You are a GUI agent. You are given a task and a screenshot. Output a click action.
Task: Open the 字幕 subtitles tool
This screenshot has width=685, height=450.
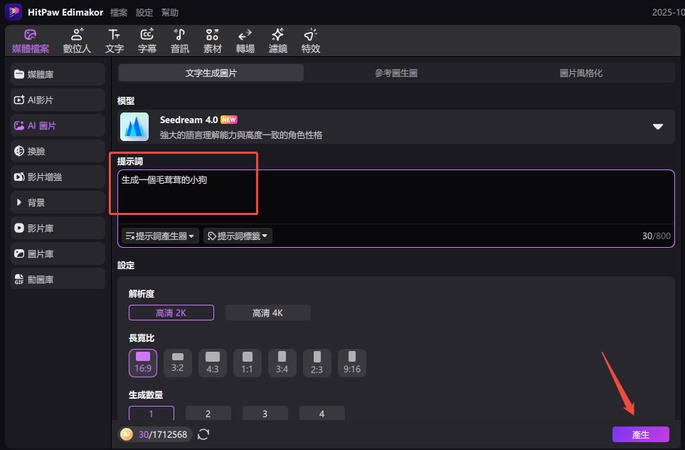pos(147,40)
